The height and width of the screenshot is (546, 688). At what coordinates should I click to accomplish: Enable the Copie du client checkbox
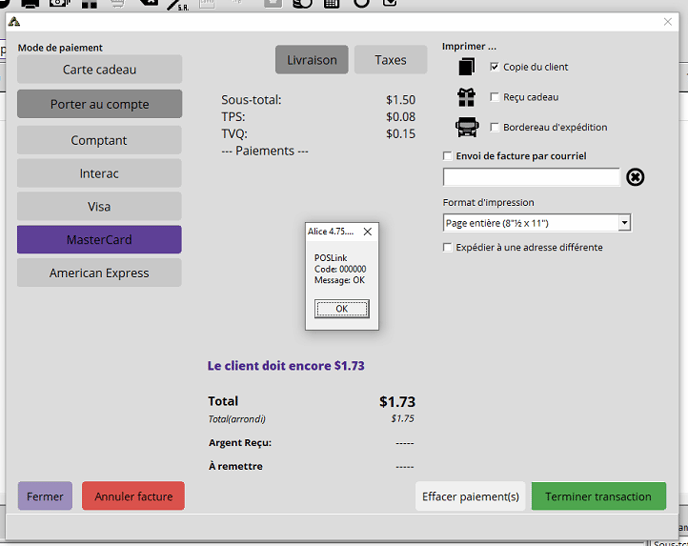pos(494,67)
